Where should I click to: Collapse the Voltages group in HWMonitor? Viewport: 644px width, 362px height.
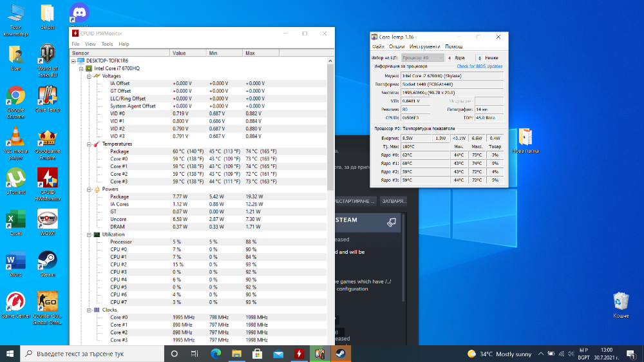[89, 76]
